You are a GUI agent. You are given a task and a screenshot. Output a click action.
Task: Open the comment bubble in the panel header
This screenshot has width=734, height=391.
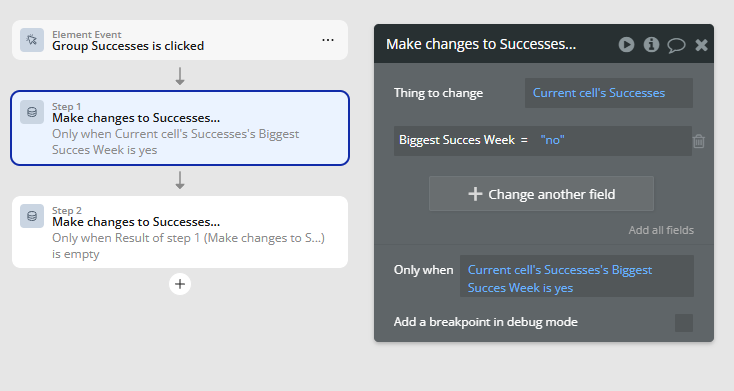pyautogui.click(x=676, y=45)
